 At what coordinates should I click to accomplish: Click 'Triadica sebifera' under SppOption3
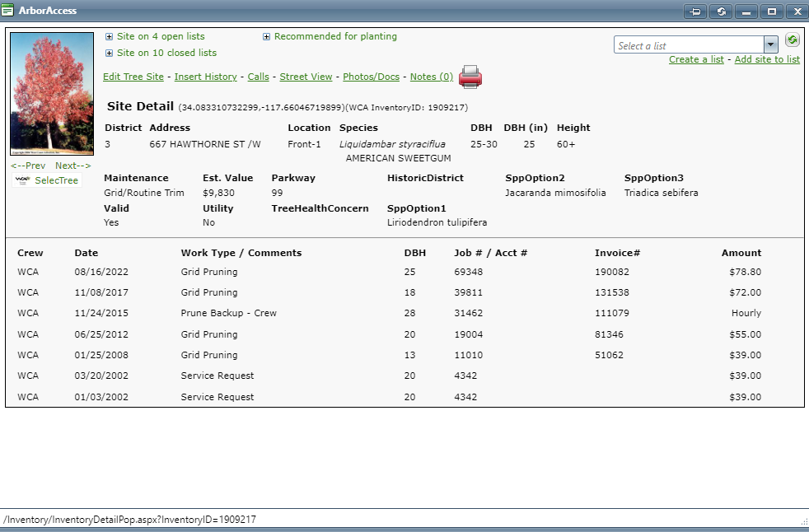(x=661, y=193)
